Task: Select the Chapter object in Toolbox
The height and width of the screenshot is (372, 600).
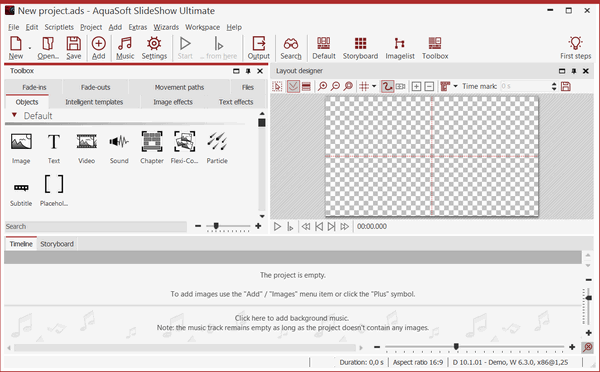Action: tap(152, 148)
